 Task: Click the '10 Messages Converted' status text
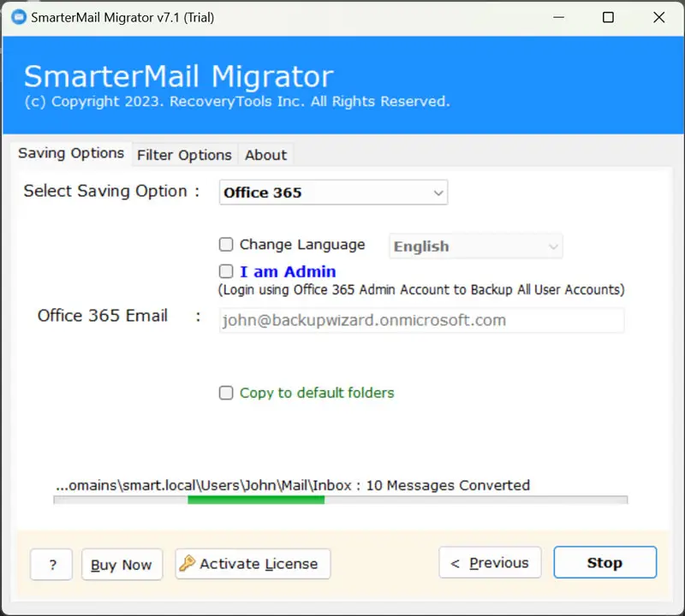coord(448,485)
